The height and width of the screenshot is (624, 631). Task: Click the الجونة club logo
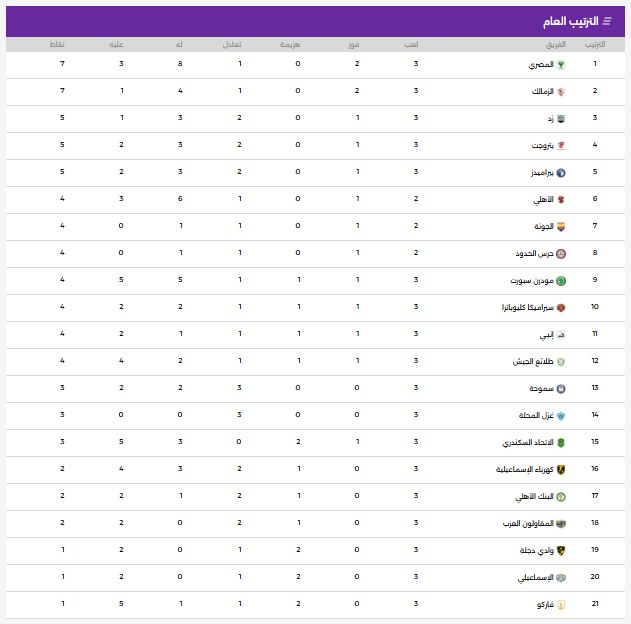click(x=561, y=227)
